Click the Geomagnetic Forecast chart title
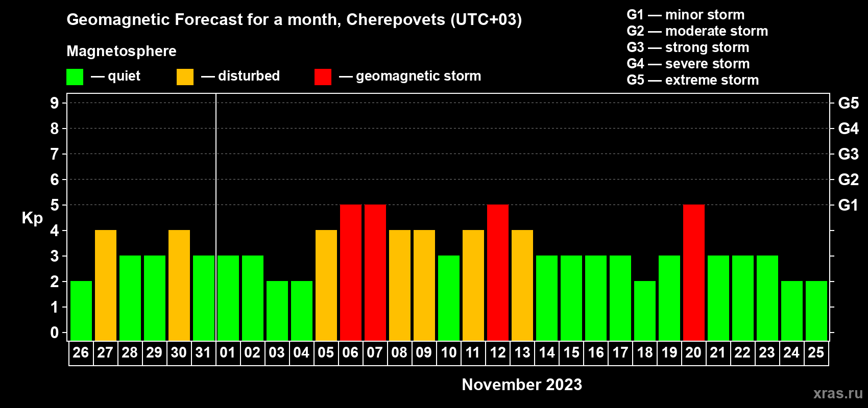Image resolution: width=868 pixels, height=408 pixels. tap(294, 20)
